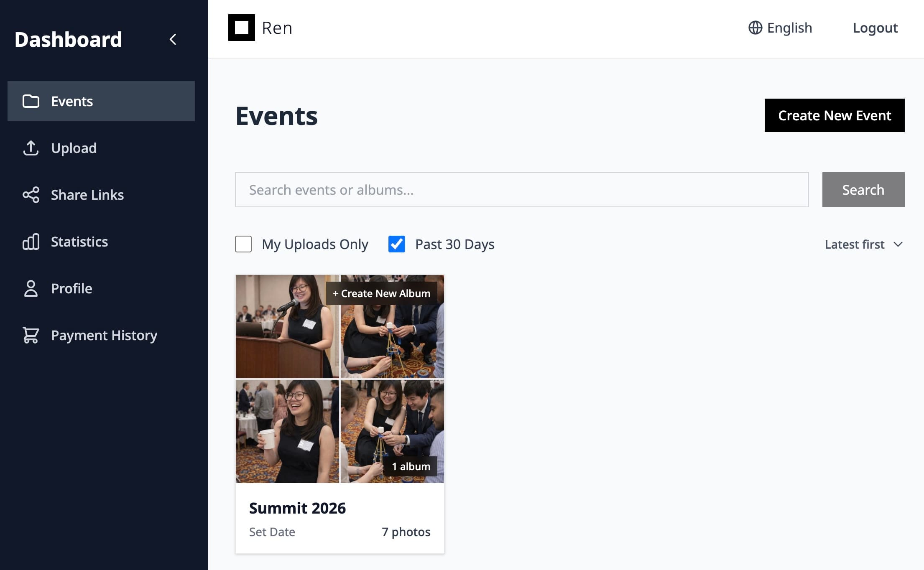924x570 pixels.
Task: Collapse the Dashboard sidebar with the chevron
Action: [x=173, y=39]
